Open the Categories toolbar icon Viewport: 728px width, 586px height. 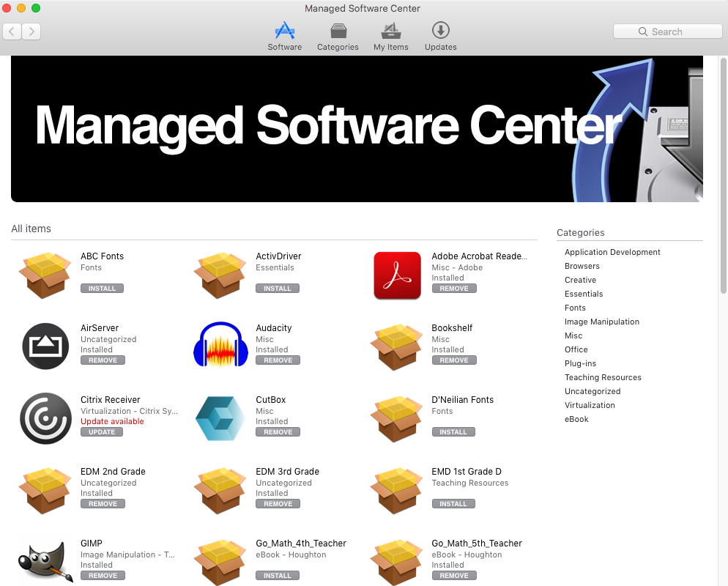tap(338, 35)
